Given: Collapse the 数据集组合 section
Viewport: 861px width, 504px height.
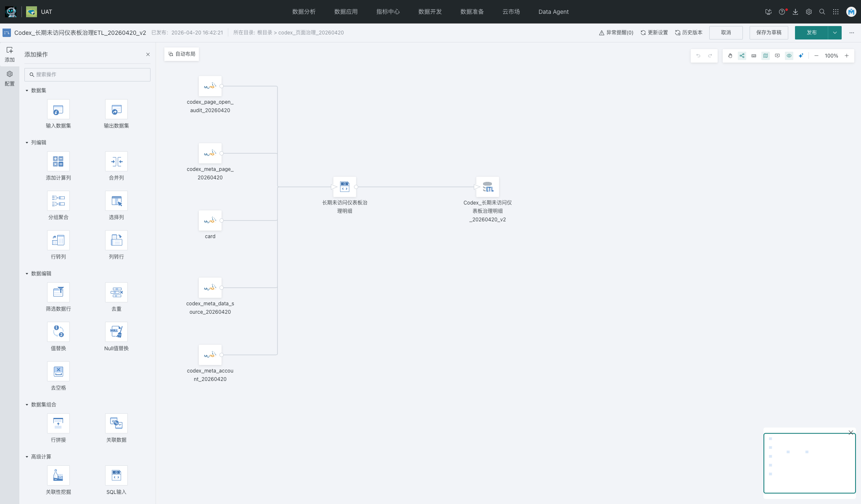Looking at the screenshot, I should pyautogui.click(x=27, y=405).
